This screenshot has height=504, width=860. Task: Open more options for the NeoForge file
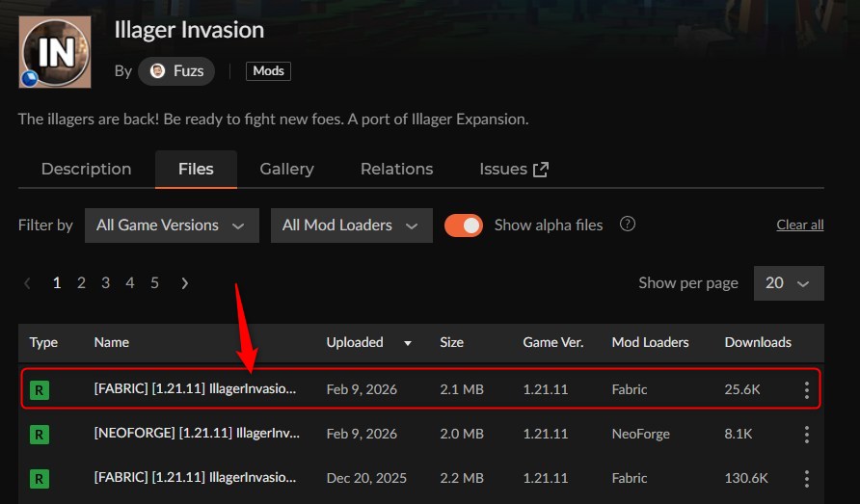coord(806,435)
